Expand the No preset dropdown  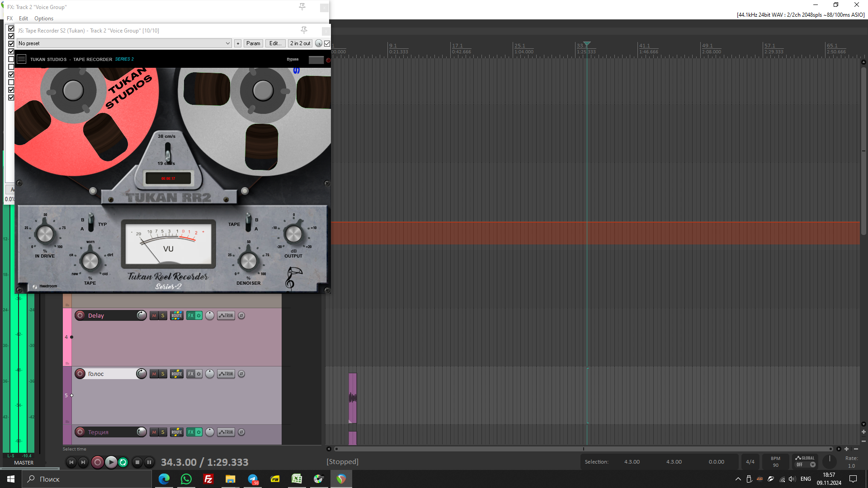[x=124, y=43]
